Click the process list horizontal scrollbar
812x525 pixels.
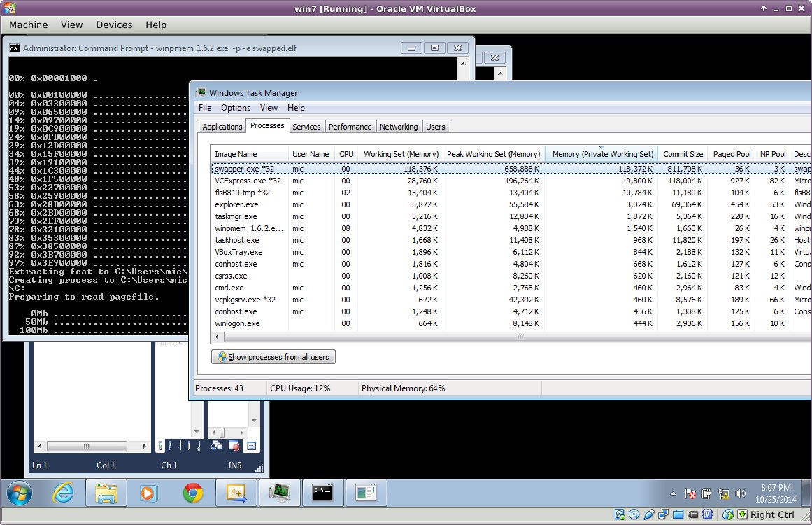click(x=518, y=337)
